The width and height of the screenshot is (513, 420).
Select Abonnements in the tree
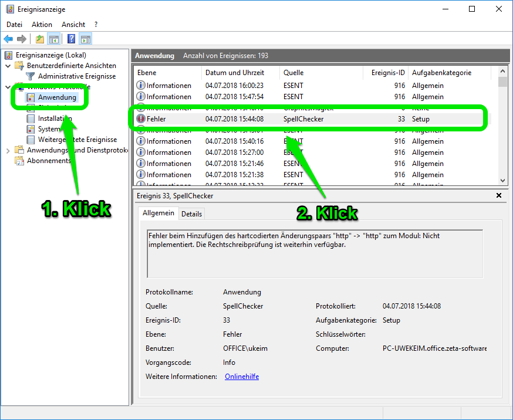click(x=48, y=161)
